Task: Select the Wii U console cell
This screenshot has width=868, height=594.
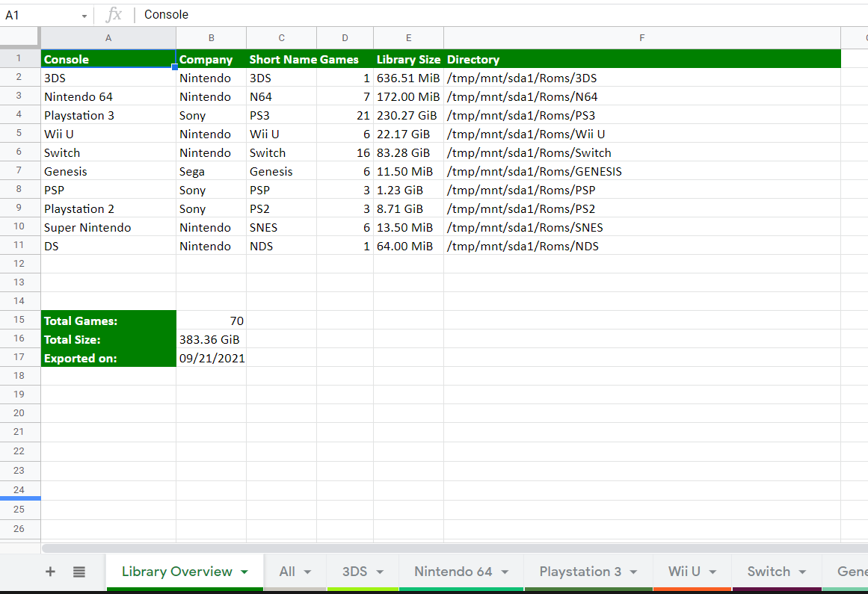Action: point(108,134)
